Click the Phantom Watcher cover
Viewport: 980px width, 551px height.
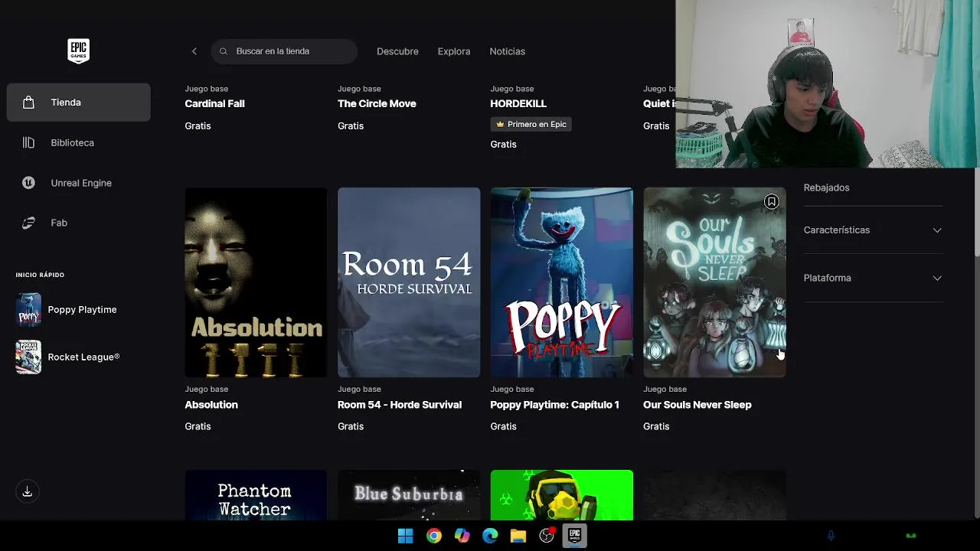coord(256,495)
